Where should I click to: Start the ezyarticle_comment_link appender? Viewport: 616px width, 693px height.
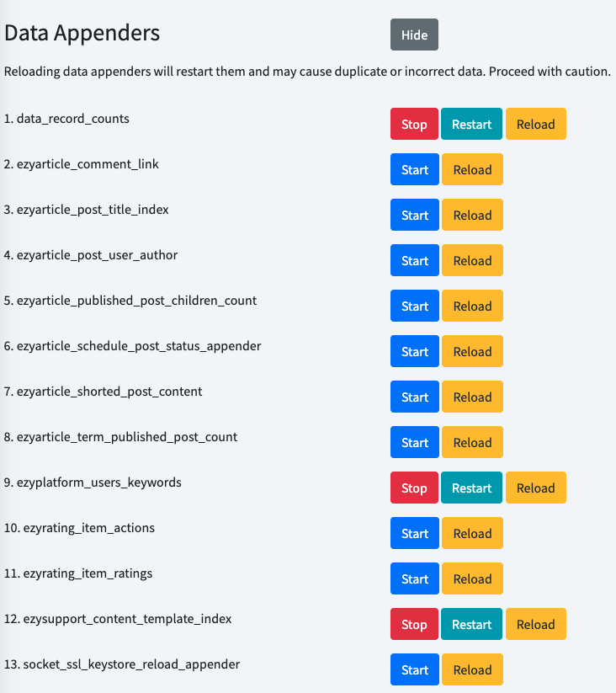415,169
